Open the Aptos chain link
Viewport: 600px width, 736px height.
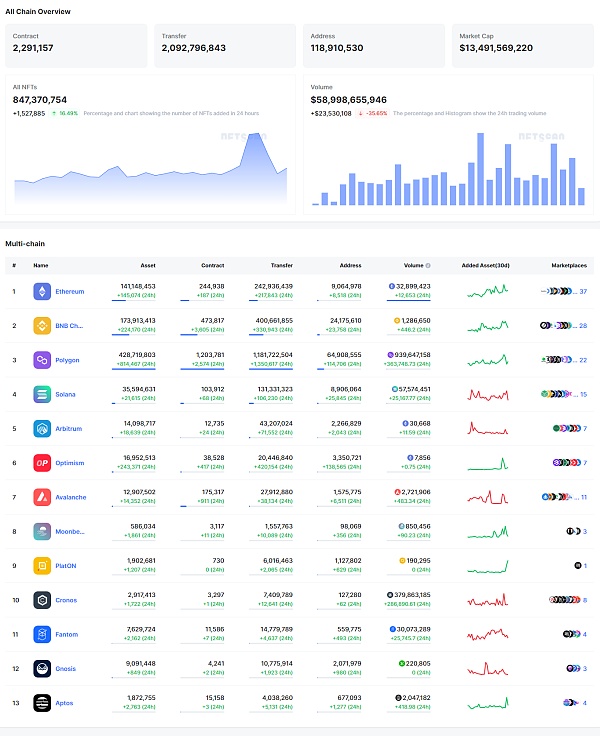pos(64,703)
